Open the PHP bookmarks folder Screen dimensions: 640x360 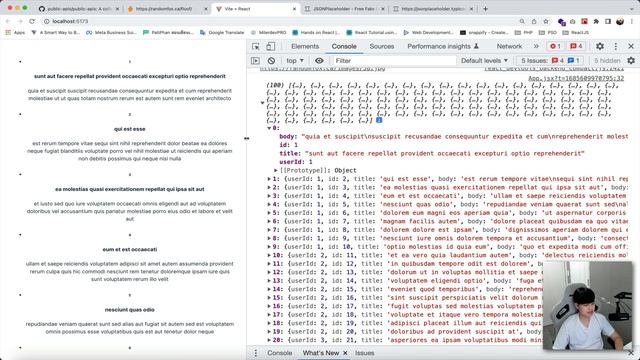(524, 32)
